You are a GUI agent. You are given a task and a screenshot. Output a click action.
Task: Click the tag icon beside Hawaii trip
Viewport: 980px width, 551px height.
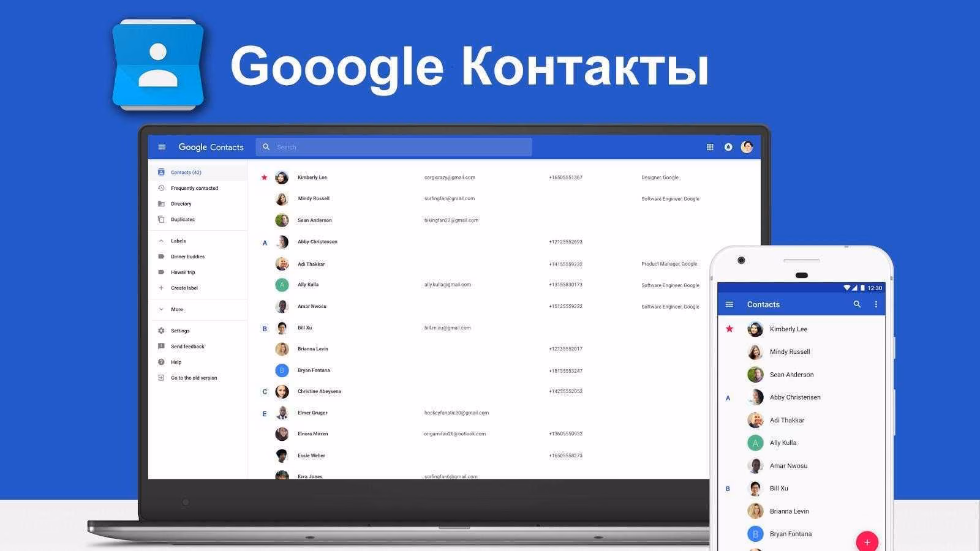point(161,272)
